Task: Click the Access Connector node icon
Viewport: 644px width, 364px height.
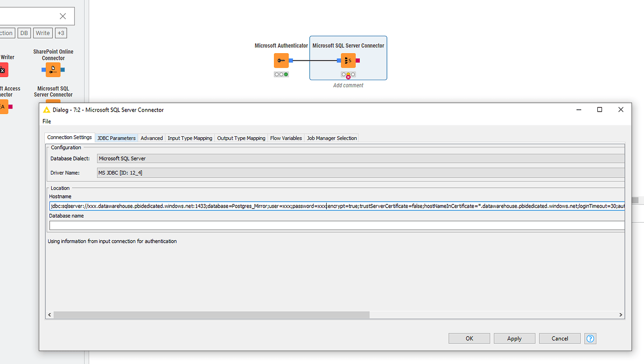Action: [4, 106]
